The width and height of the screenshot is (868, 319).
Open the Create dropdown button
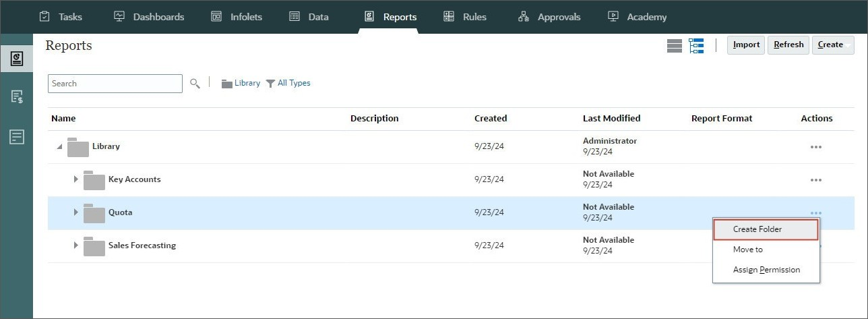coord(833,45)
